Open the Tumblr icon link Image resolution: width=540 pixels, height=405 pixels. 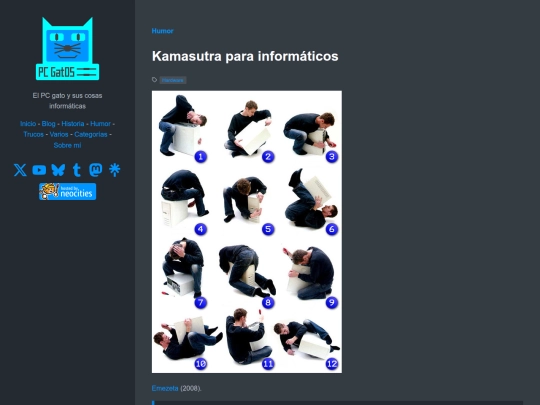(x=77, y=170)
